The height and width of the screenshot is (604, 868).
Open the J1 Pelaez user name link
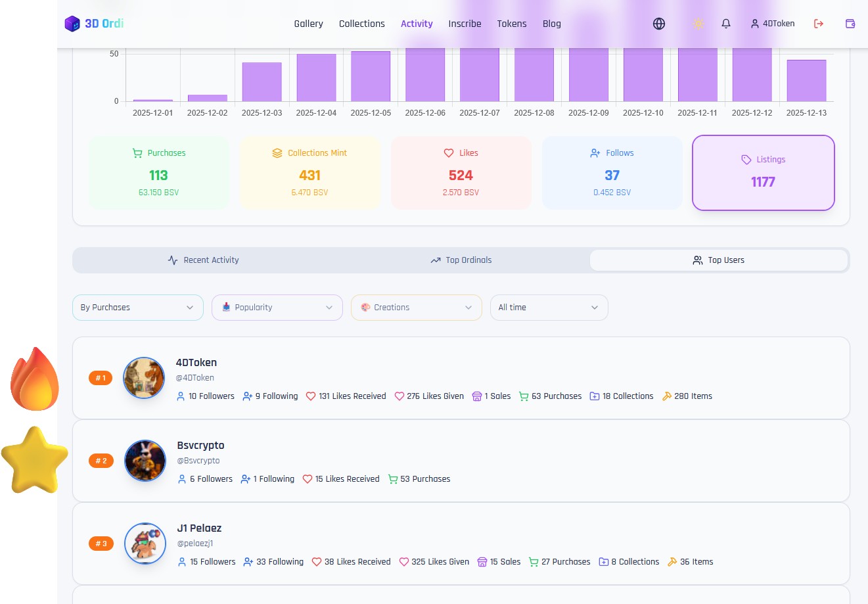[200, 528]
